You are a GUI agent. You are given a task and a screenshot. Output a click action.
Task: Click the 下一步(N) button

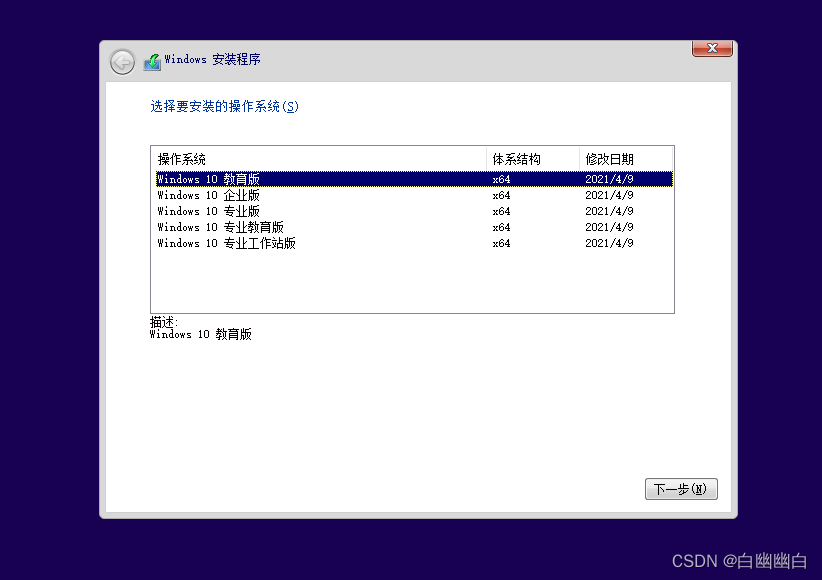tap(681, 489)
